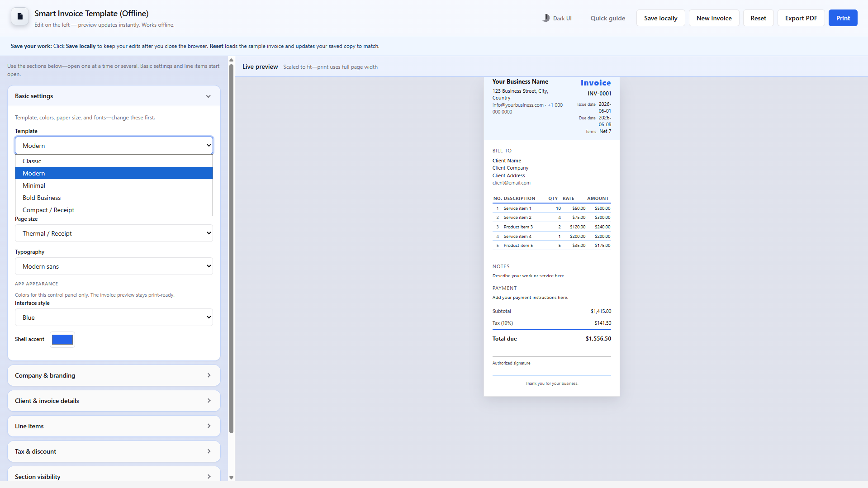Expand the Line items section

pos(114,426)
